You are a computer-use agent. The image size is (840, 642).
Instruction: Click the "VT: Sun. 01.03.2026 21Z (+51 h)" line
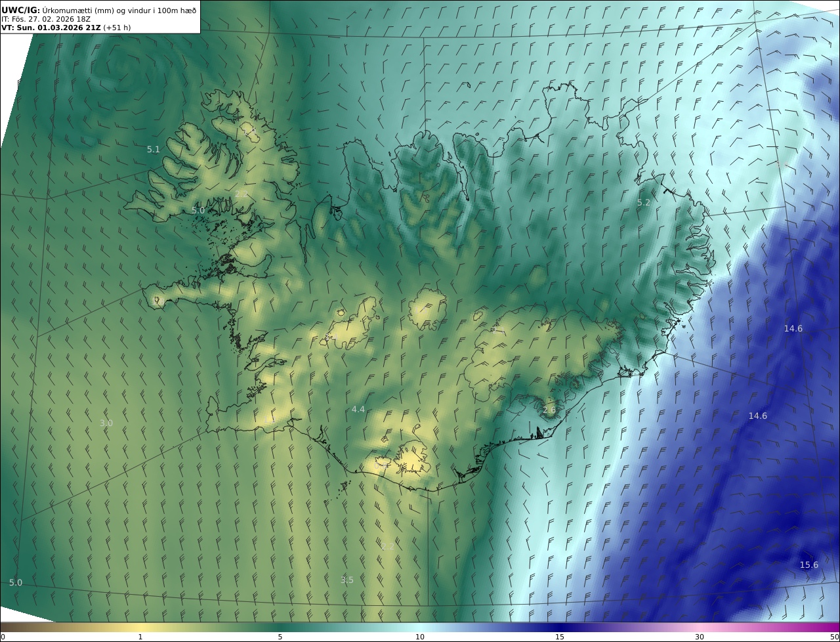click(66, 28)
